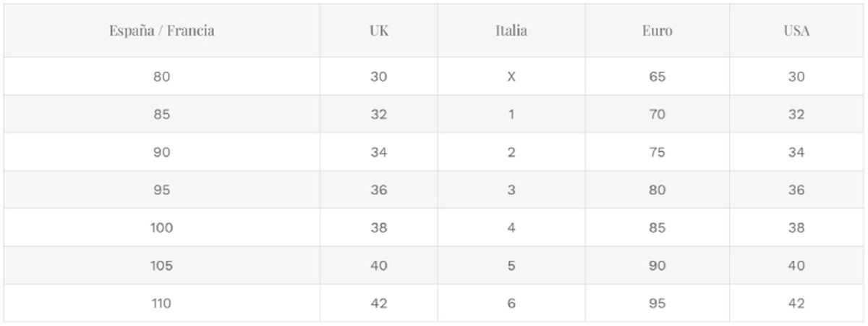Select Italia size 3 cell
This screenshot has height=326, width=868.
click(511, 191)
